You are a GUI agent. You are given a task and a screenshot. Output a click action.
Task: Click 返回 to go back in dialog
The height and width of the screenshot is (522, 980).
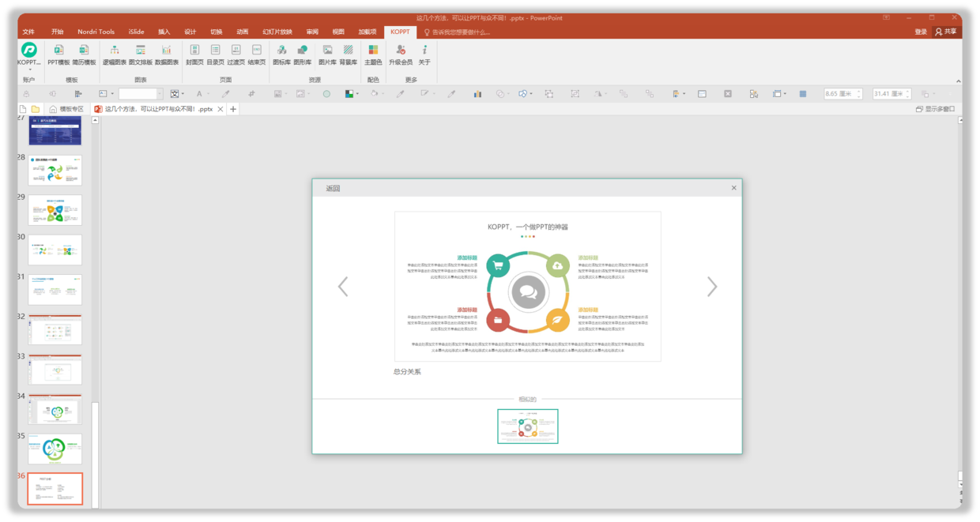click(x=333, y=188)
